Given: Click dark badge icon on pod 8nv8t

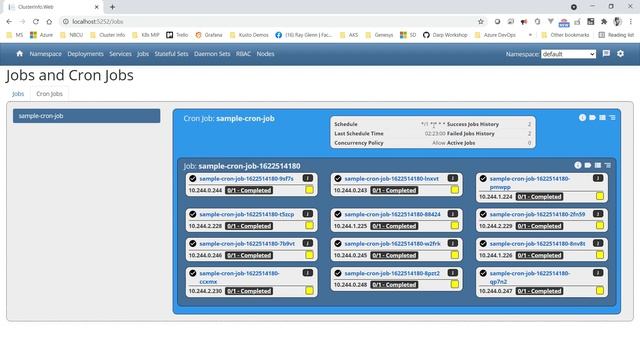Looking at the screenshot, I should [x=598, y=243].
